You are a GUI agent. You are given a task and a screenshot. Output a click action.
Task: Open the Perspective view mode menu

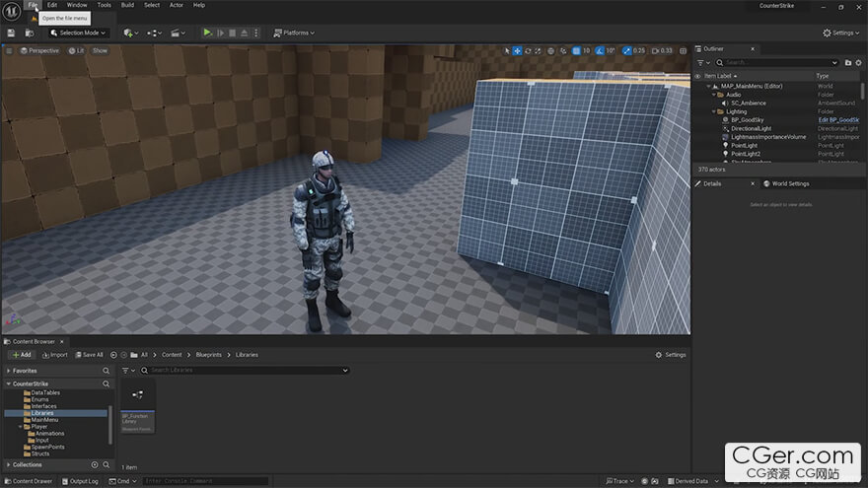(39, 50)
